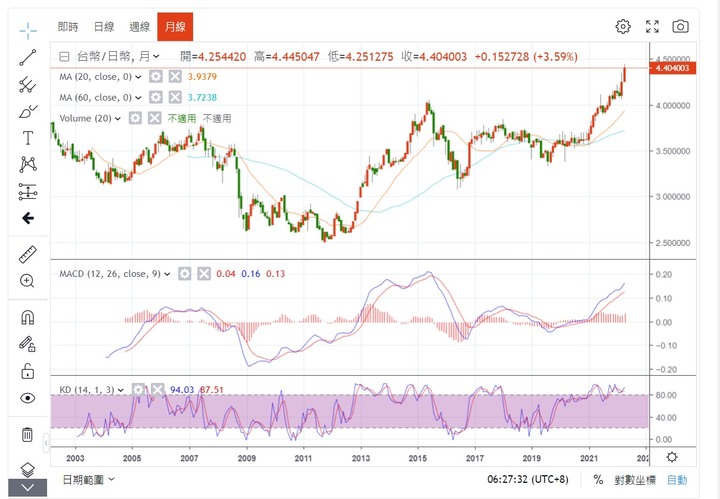Click the 2013 label on time axis
Screen dimensions: 720x499
[360, 458]
